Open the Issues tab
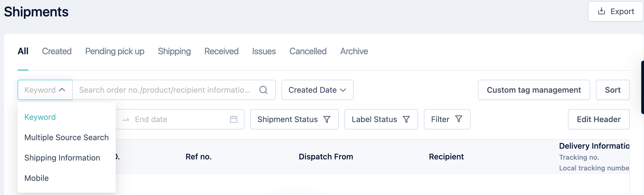 pos(264,51)
